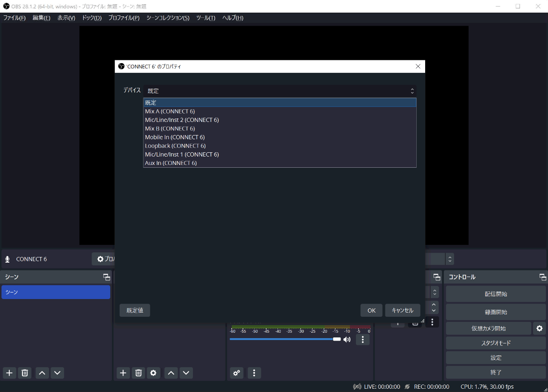548x392 pixels.
Task: Select Mic/Line/Inst 2 (CONNECT 6) device
Action: 279,120
